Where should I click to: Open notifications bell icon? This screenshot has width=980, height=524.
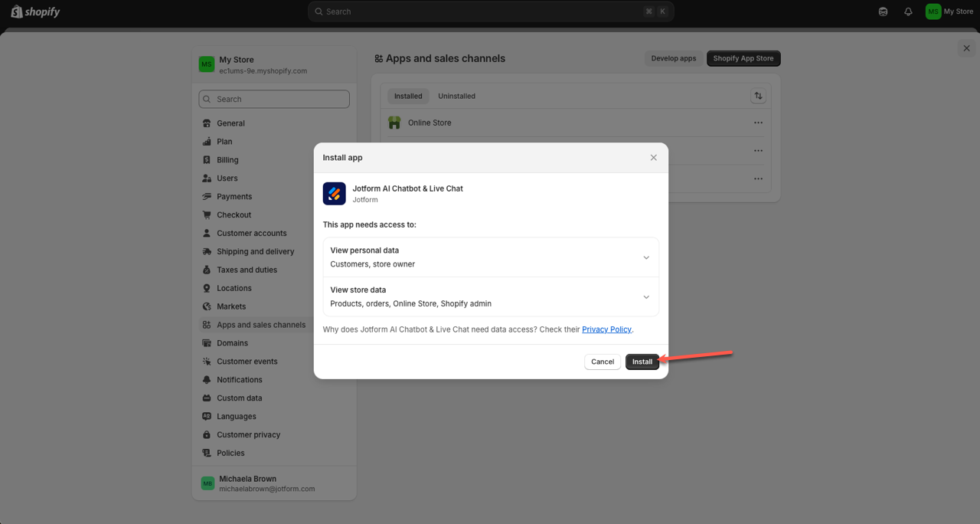908,11
